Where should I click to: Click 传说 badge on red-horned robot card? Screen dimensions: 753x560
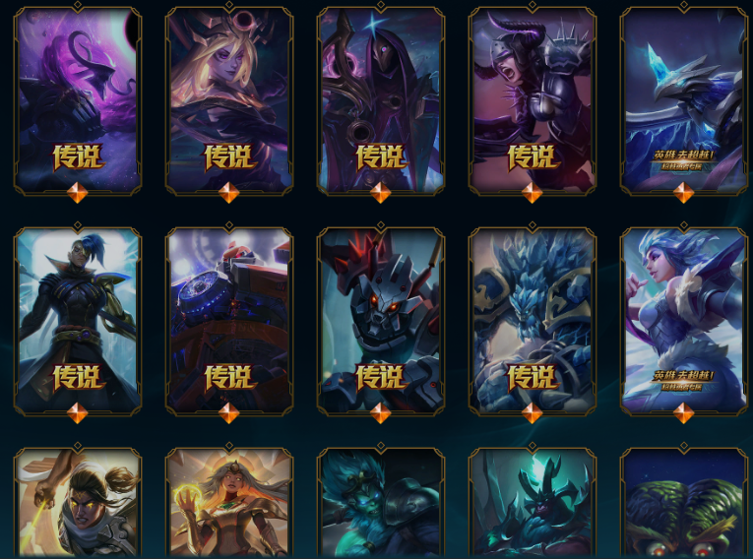[x=382, y=378]
